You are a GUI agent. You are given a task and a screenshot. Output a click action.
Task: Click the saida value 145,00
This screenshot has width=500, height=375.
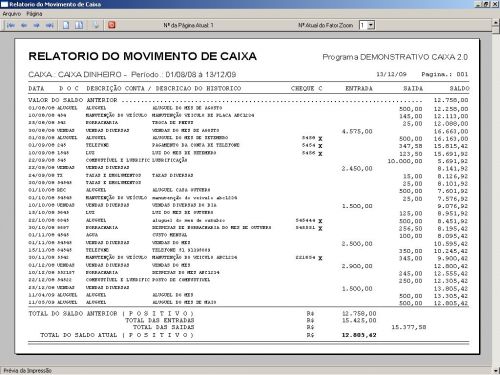click(411, 116)
